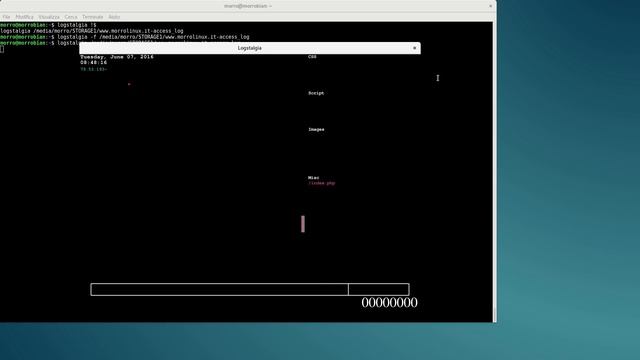
Task: Click the Logstalgia paddle bar
Action: click(x=303, y=224)
